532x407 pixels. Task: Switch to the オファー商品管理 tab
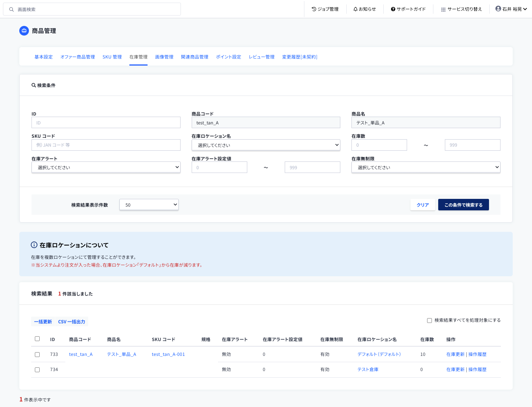coord(77,57)
